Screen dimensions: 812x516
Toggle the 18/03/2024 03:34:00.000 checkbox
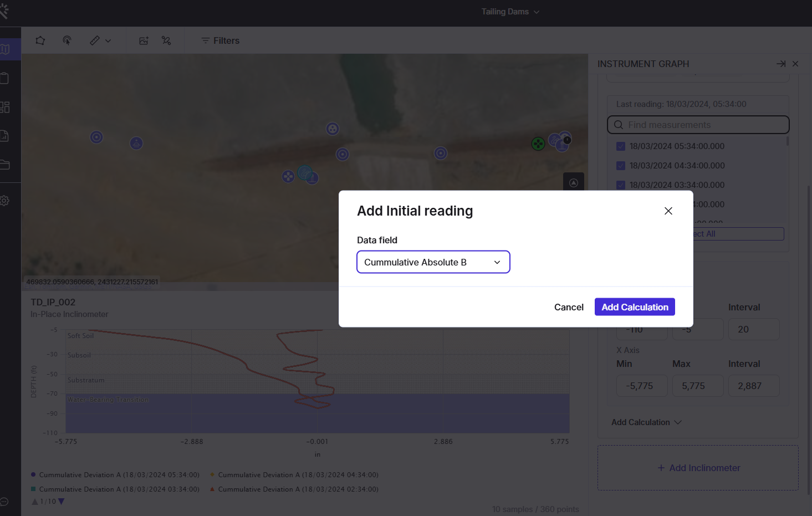[x=621, y=185]
